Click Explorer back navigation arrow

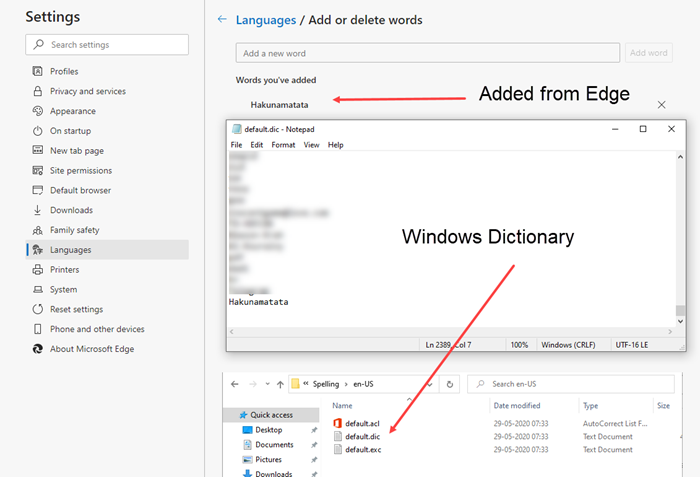(x=235, y=384)
